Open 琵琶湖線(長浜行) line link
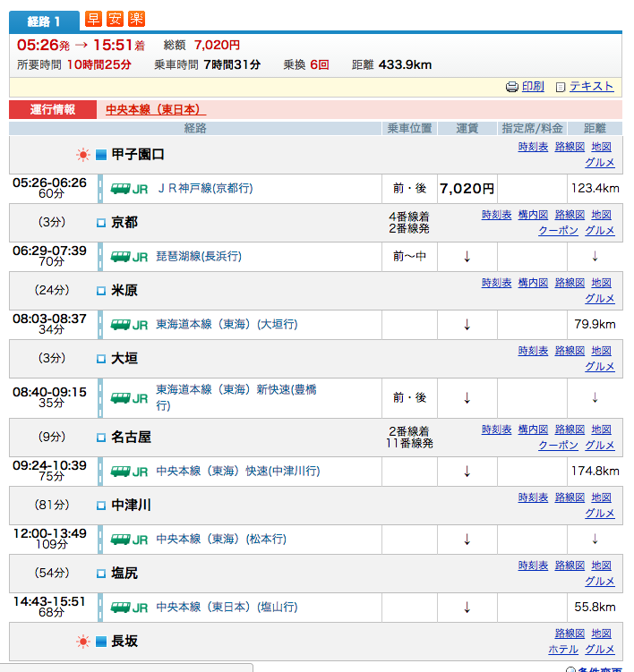The height and width of the screenshot is (672, 634). tap(199, 256)
